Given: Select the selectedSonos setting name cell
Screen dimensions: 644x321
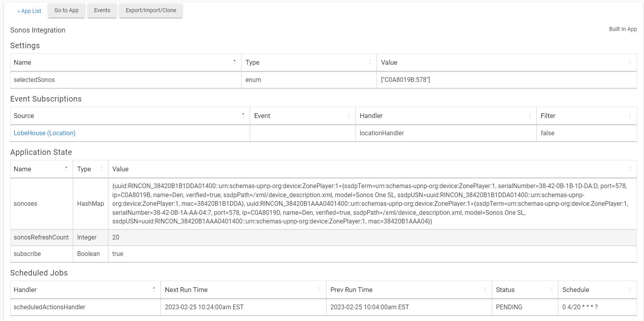Looking at the screenshot, I should 126,80.
